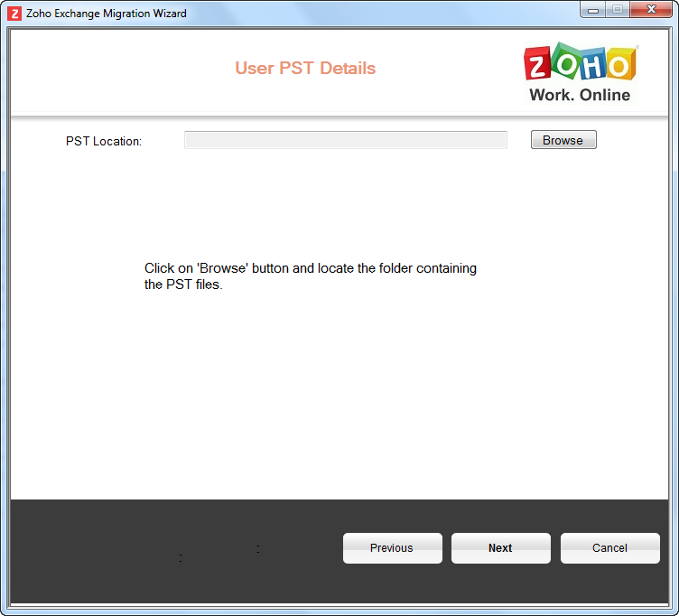Image resolution: width=679 pixels, height=616 pixels.
Task: Go to the Next wizard step
Action: [500, 548]
